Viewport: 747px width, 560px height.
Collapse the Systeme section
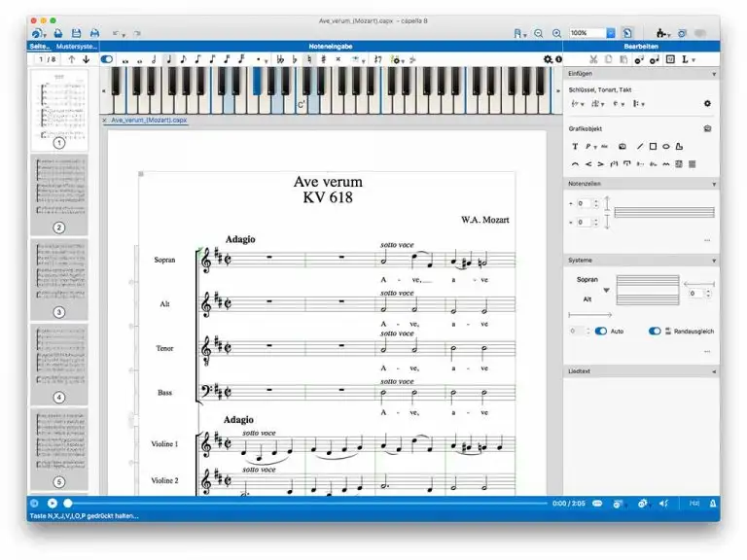point(714,261)
